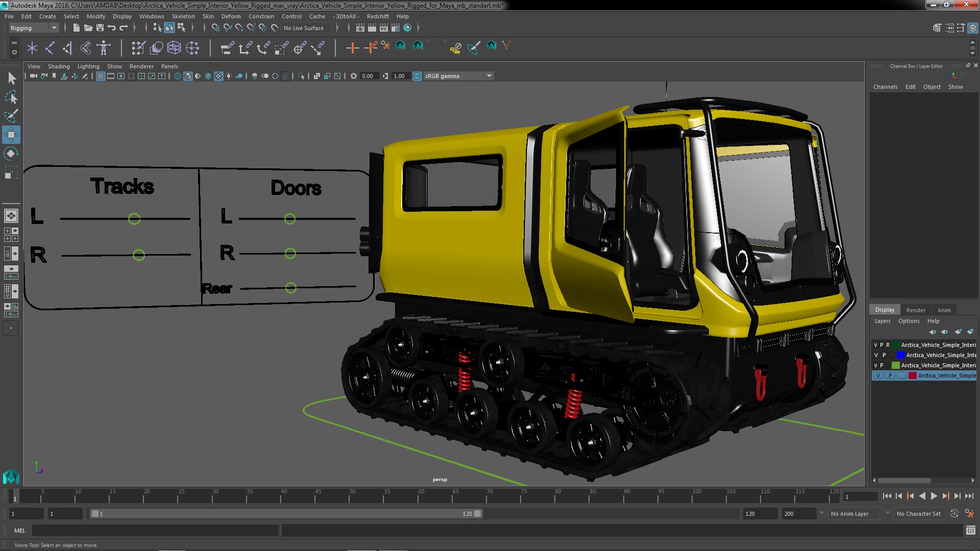The width and height of the screenshot is (980, 551).
Task: Open the Deform menu
Action: click(233, 16)
